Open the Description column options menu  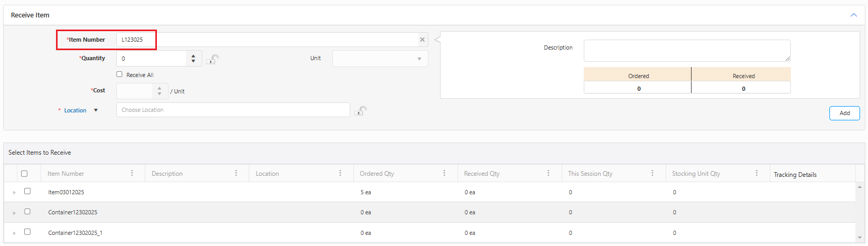coord(236,173)
